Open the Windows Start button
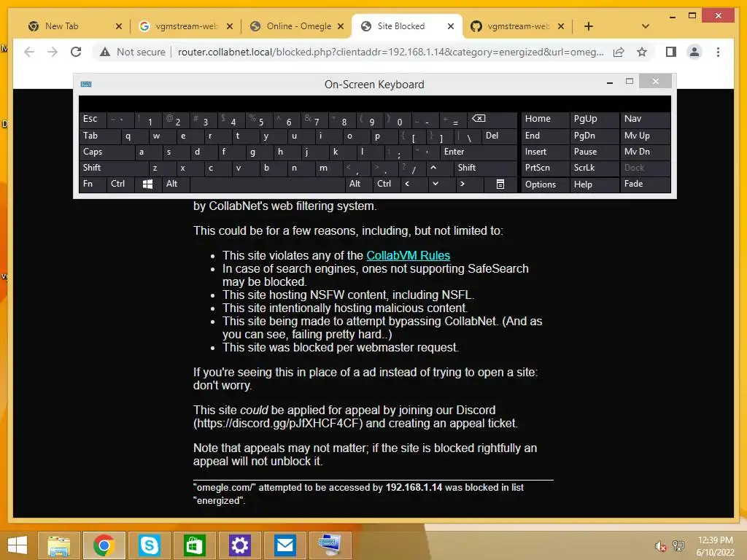This screenshot has height=560, width=747. [18, 545]
